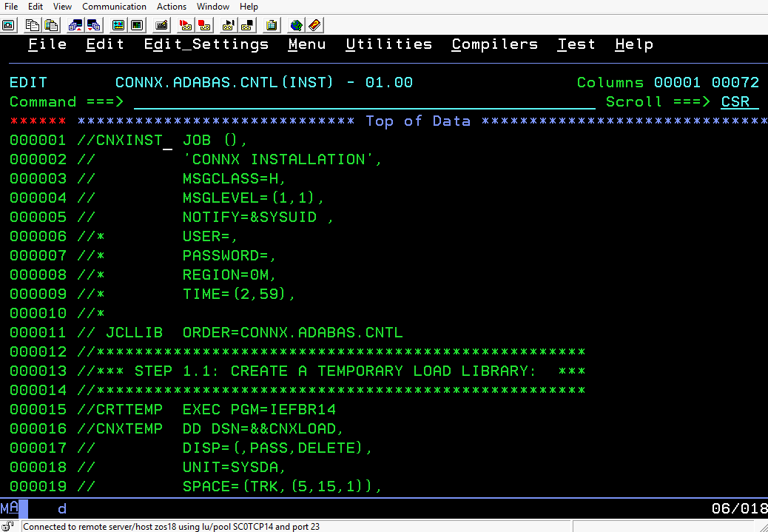Click SPACE=(TRK,(5,15,1)), text
Viewport: 768px width, 532px height.
282,486
